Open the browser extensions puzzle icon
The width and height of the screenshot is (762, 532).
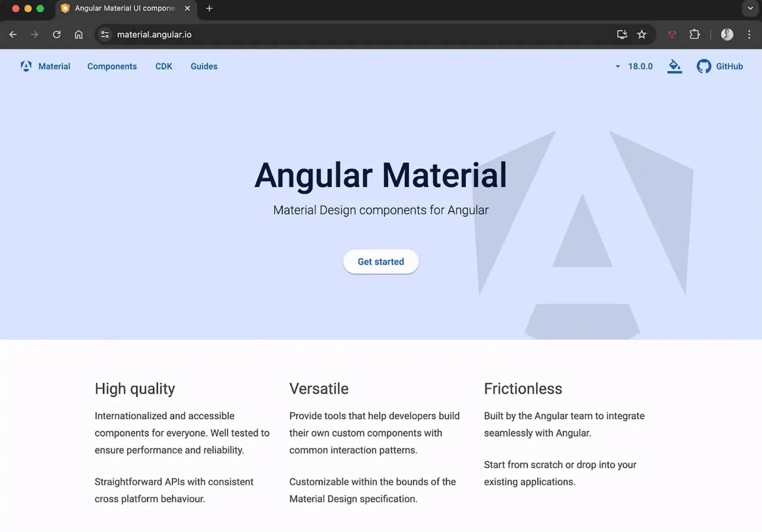(x=694, y=35)
